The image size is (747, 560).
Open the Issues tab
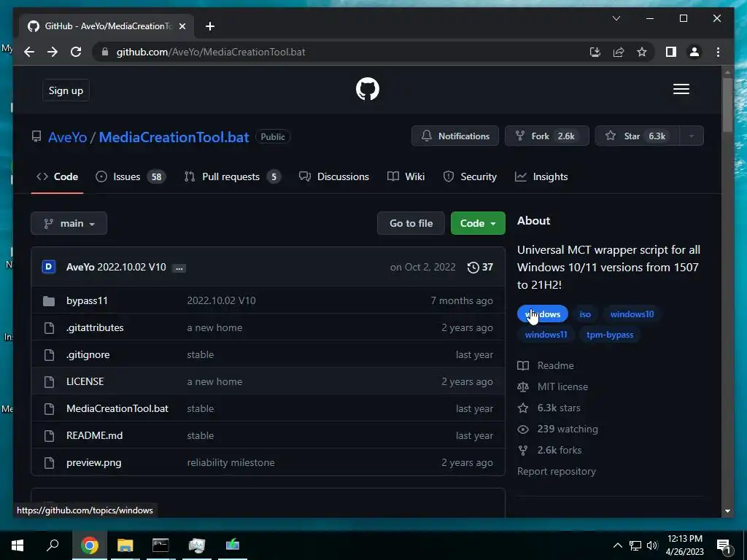coord(130,176)
